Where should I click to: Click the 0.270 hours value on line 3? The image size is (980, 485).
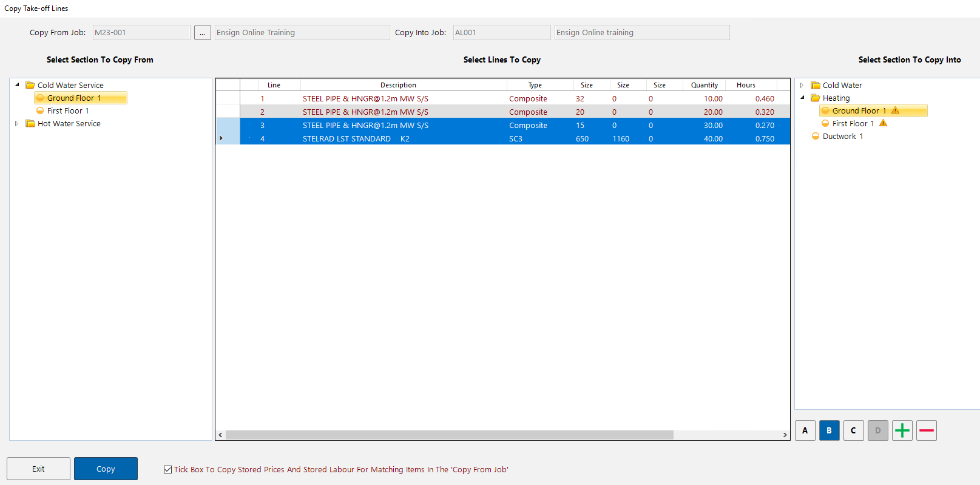(765, 125)
